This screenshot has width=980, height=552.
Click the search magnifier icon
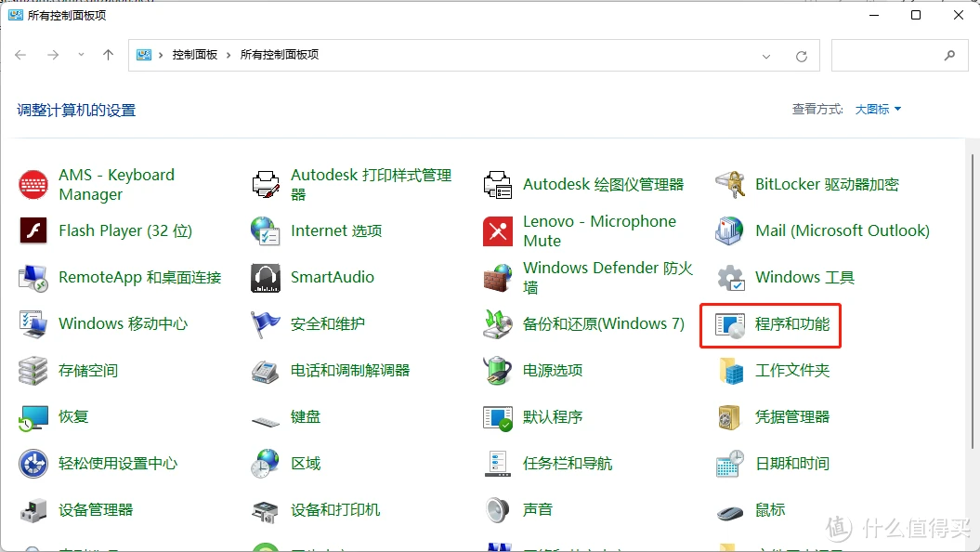[x=949, y=55]
